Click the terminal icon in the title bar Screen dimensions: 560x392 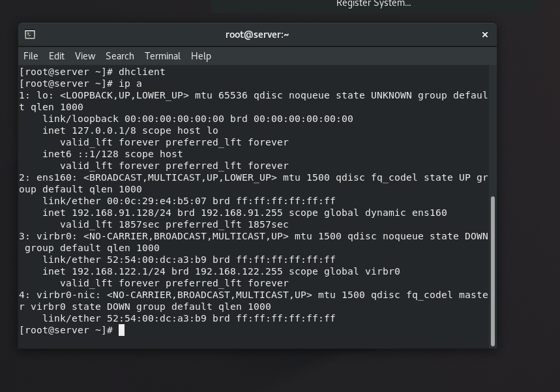pos(30,35)
